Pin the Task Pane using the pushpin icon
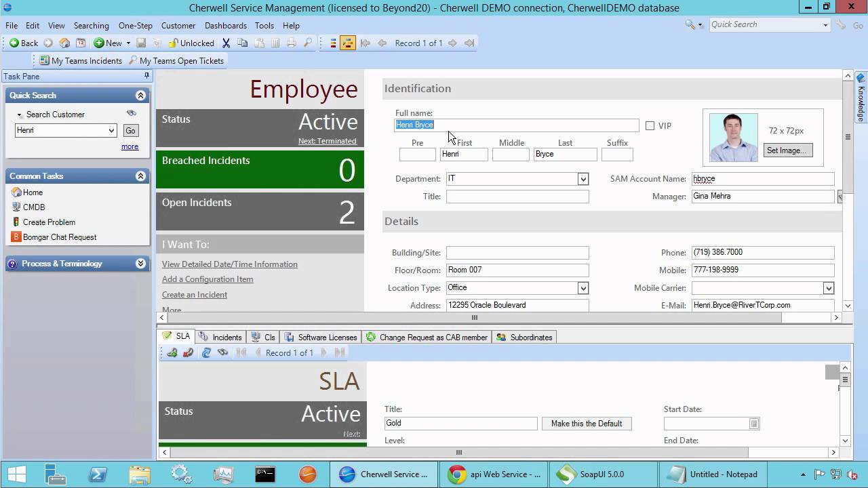Screen dimensions: 868x488 (146, 76)
